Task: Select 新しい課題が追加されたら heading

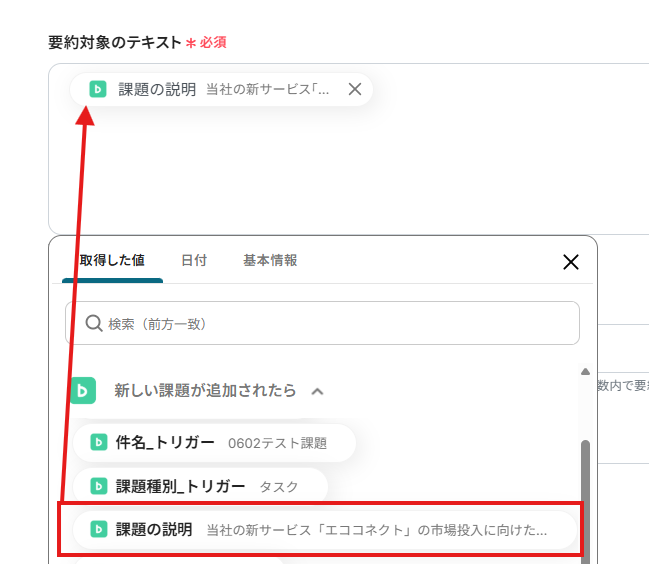Action: coord(205,390)
